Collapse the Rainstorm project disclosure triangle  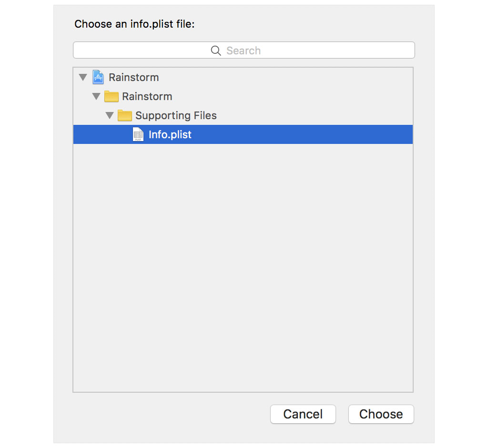tap(83, 77)
